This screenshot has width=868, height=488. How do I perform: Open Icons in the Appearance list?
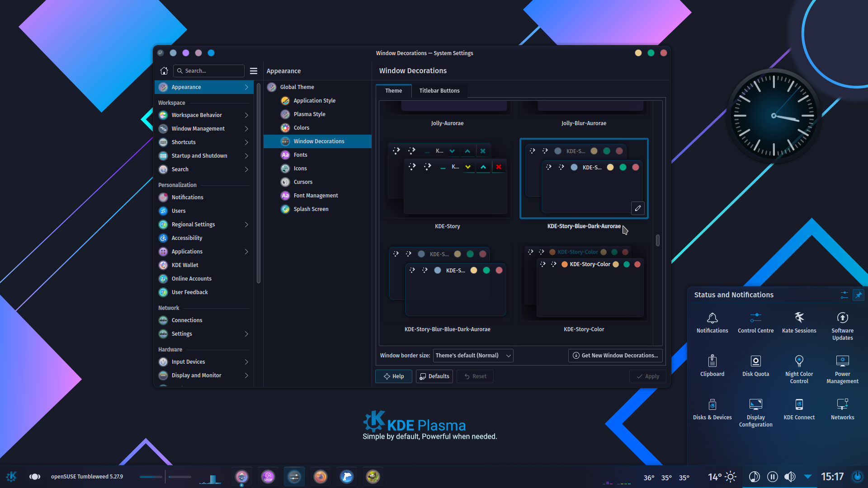[317, 169]
